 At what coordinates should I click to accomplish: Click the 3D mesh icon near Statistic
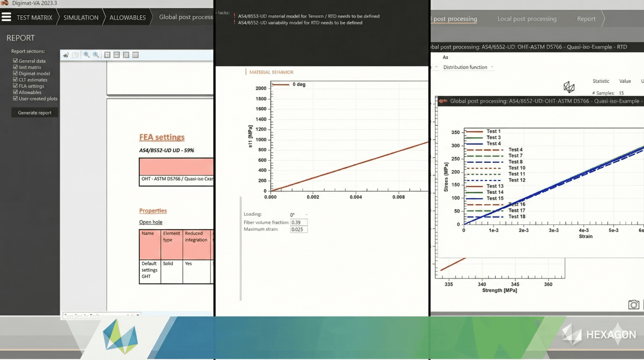[569, 87]
